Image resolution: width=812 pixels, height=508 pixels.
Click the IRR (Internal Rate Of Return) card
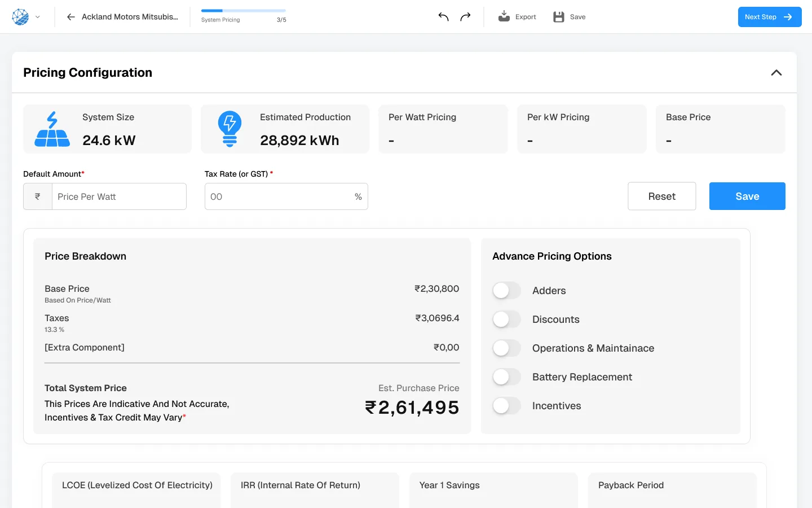pos(315,490)
